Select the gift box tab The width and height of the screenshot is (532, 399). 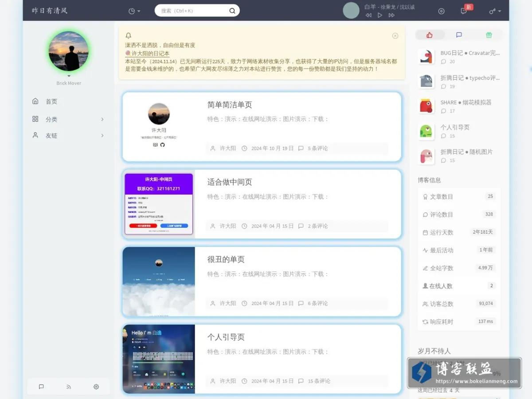point(489,35)
